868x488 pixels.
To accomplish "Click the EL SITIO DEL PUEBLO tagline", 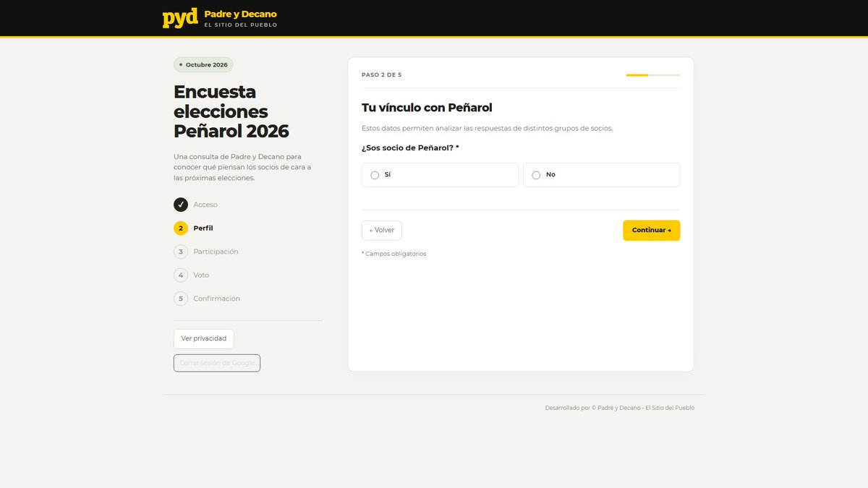I will [x=240, y=25].
